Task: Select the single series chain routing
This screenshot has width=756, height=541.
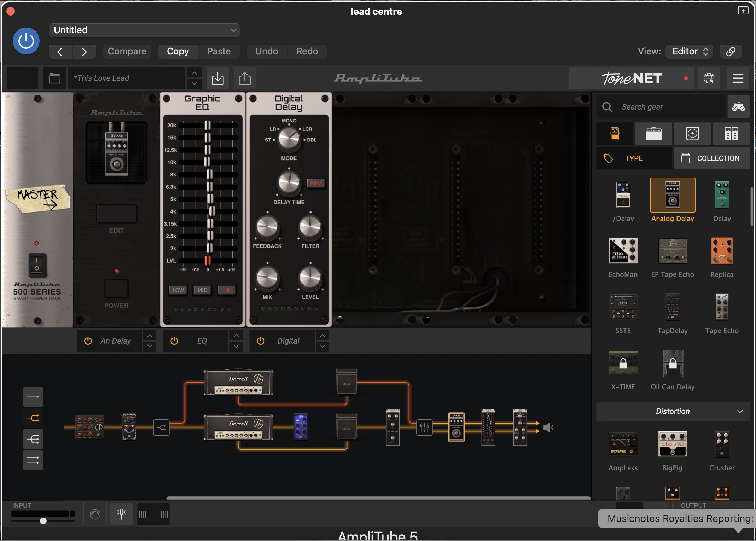Action: pyautogui.click(x=33, y=397)
